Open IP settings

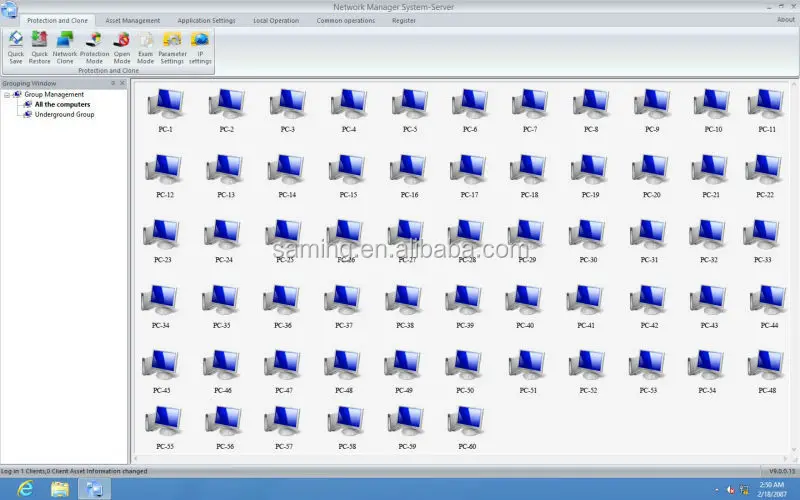(200, 46)
